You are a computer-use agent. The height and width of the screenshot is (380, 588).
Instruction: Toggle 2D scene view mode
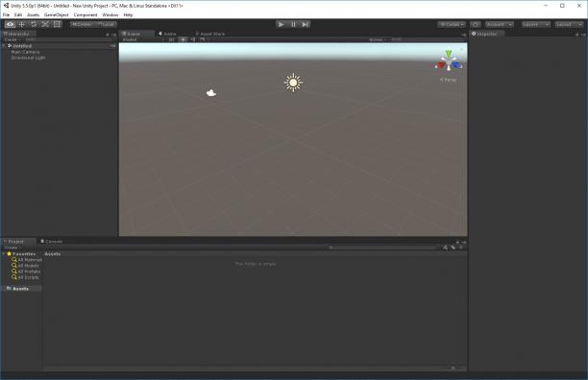point(171,39)
